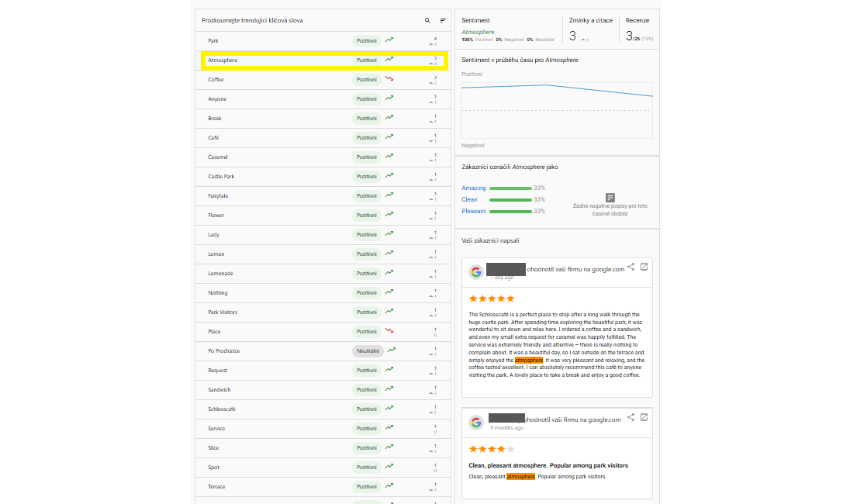Click the Amazing descriptor link
This screenshot has width=850, height=504.
pos(473,188)
